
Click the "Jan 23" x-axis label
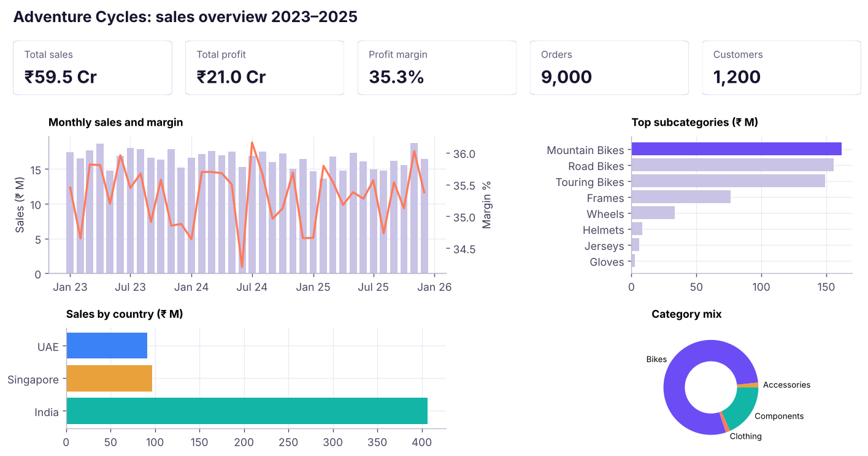click(x=70, y=287)
